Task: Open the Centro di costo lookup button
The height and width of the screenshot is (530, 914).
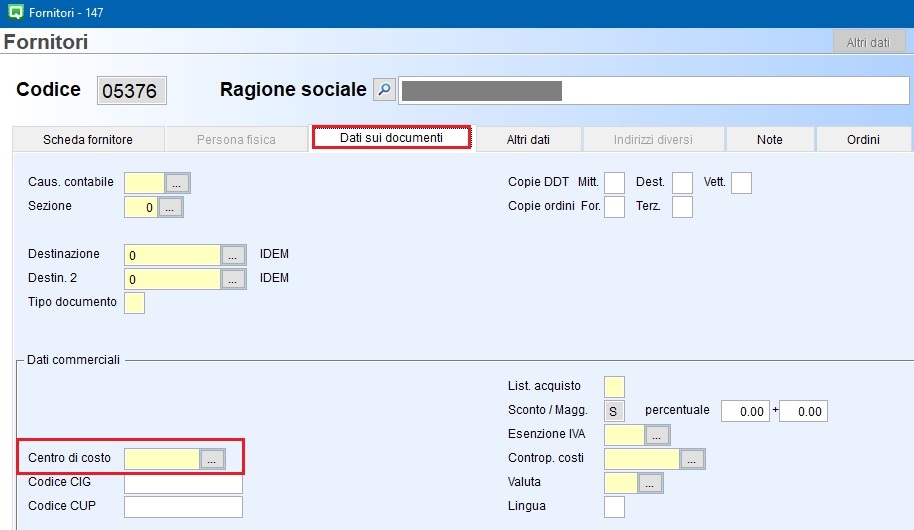Action: (x=212, y=459)
